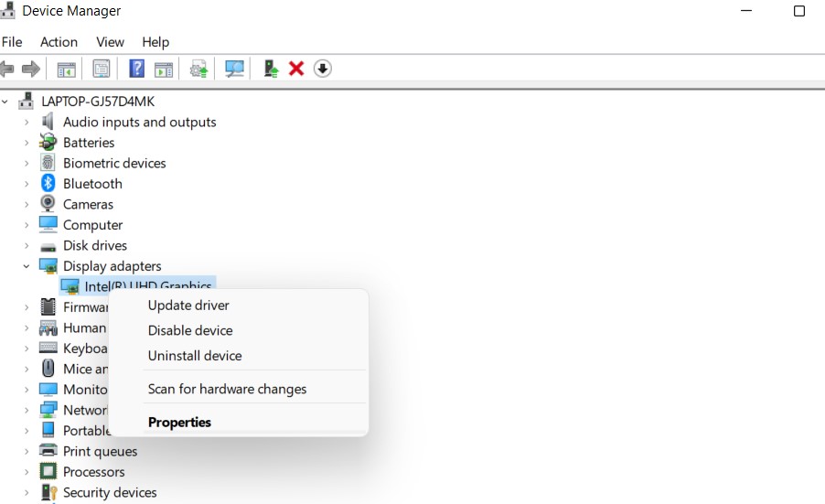
Task: Click the red X uninstall device icon
Action: (296, 69)
